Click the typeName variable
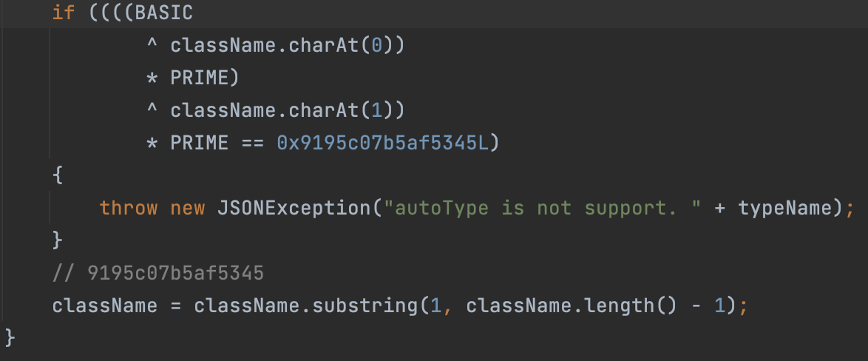Viewport: 868px width, 361px height. click(784, 208)
